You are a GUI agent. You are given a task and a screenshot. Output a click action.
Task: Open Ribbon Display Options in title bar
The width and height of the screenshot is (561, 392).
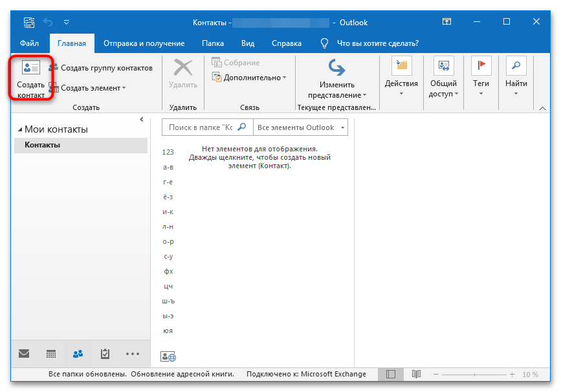(446, 22)
